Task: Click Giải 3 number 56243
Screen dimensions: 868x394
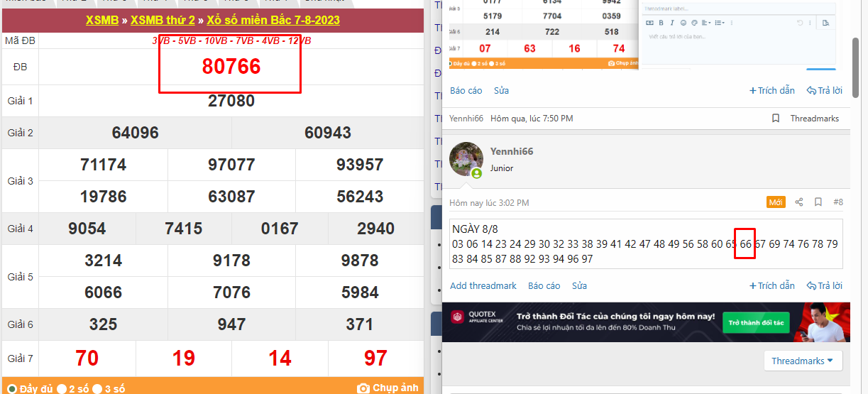Action: click(x=360, y=197)
